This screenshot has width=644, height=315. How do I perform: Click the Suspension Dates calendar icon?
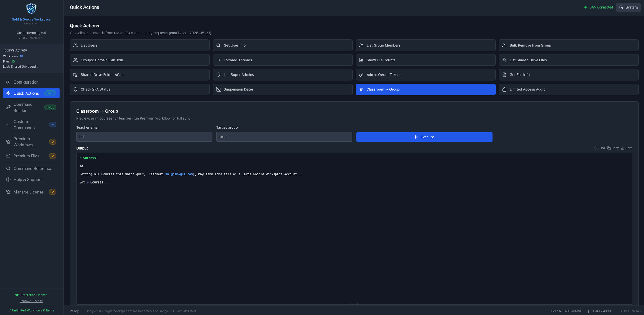[218, 89]
